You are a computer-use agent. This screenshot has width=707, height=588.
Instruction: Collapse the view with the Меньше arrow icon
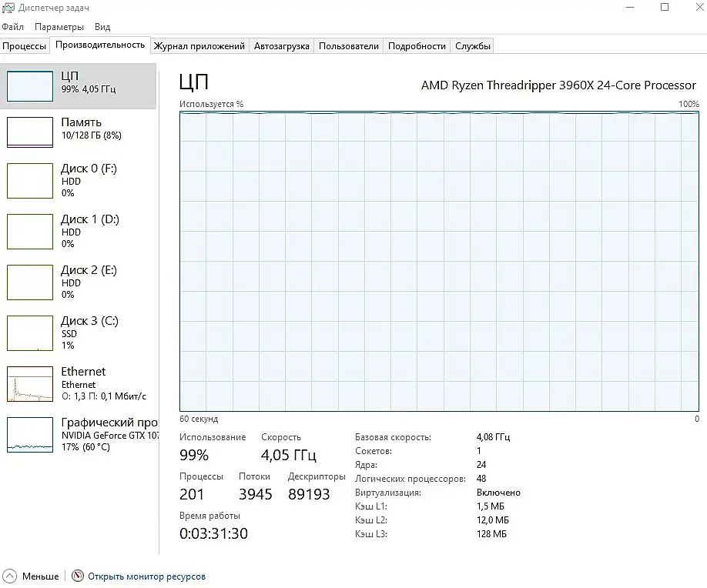pos(9,576)
